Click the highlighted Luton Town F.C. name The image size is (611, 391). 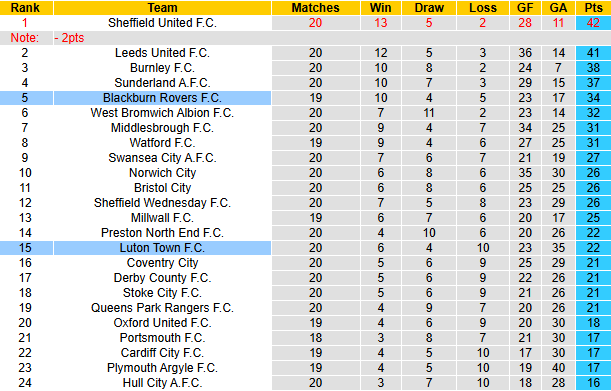pos(162,248)
